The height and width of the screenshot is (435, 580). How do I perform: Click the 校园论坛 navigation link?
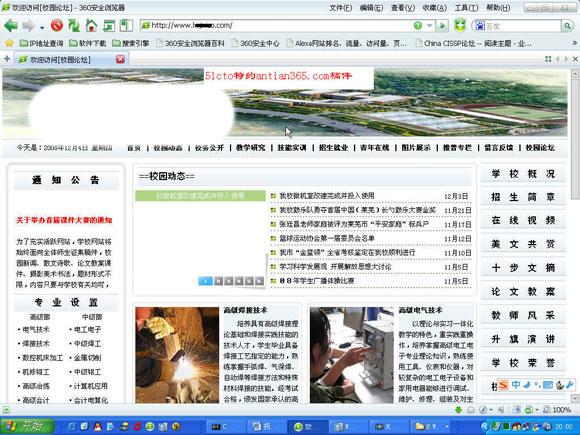click(x=540, y=148)
